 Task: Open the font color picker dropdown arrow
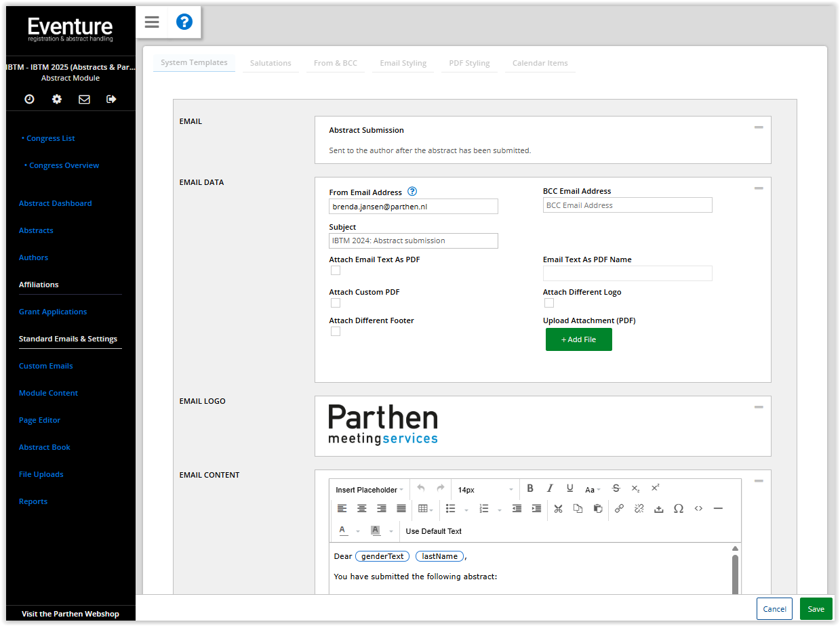point(358,531)
